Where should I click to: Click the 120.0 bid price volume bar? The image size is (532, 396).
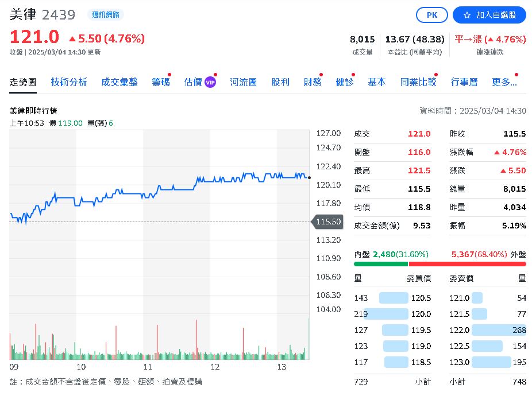point(386,314)
